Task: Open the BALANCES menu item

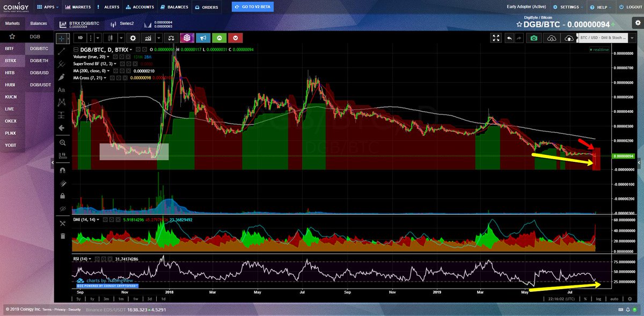Action: coord(174,8)
